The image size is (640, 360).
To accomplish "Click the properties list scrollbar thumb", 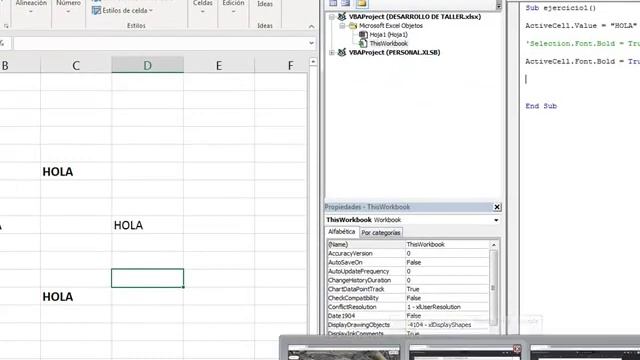I will click(x=493, y=288).
